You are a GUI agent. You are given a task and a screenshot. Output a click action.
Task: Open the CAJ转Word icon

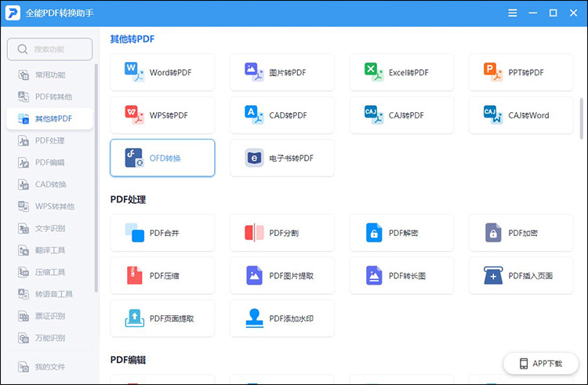493,114
